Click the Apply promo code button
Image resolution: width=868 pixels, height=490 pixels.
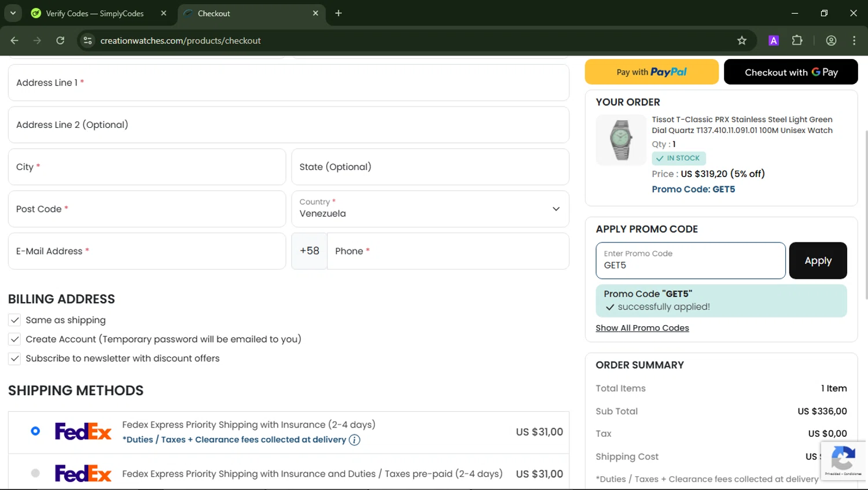(818, 261)
